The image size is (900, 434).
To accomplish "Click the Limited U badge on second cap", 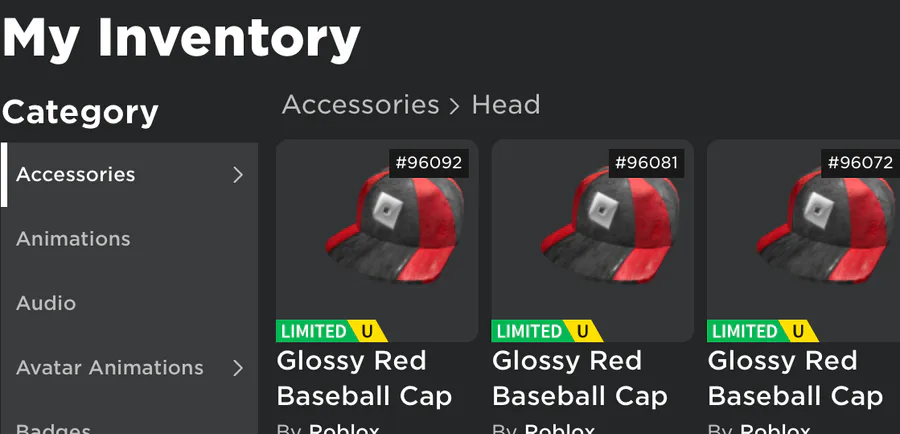I will [x=546, y=331].
